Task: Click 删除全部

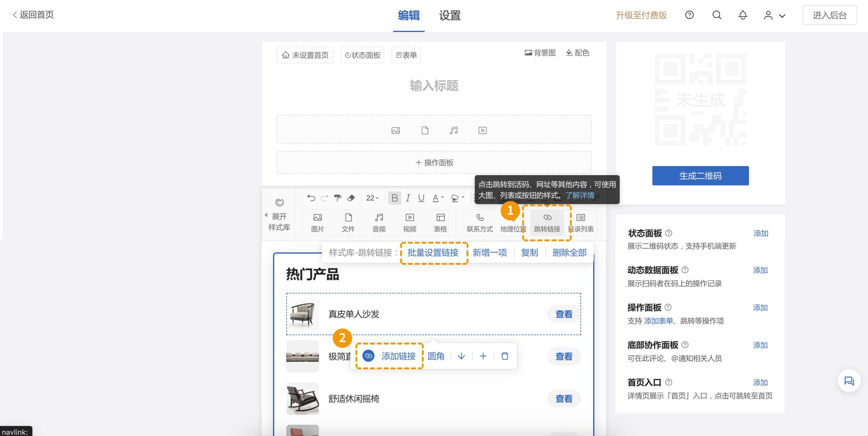Action: [569, 252]
